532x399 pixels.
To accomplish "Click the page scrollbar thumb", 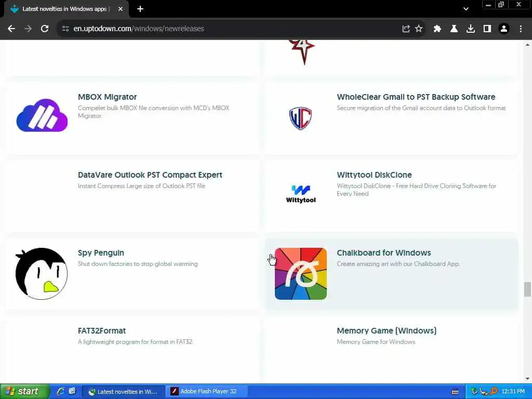I will tap(527, 289).
